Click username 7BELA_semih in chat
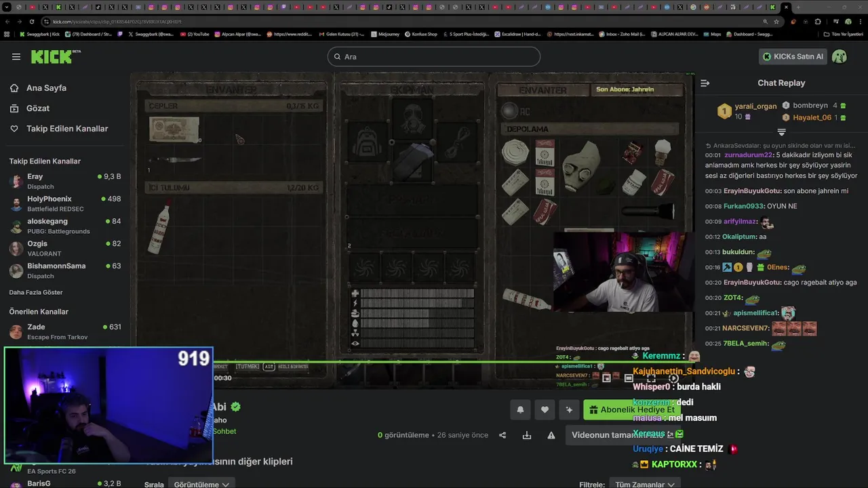 746,344
